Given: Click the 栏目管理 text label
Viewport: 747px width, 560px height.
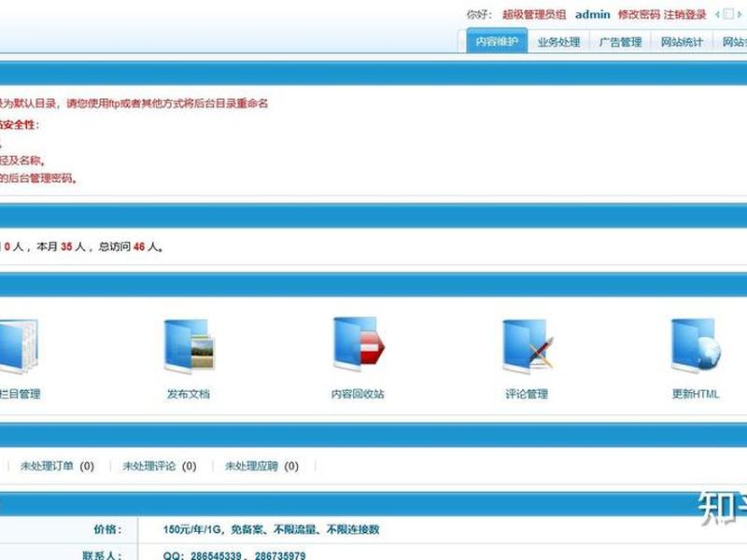Looking at the screenshot, I should tap(20, 394).
